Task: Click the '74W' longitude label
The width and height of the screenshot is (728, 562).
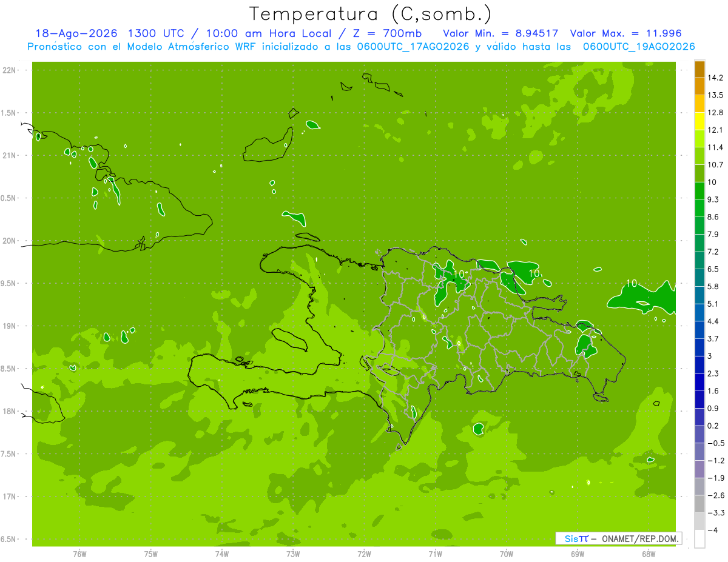Action: [222, 554]
